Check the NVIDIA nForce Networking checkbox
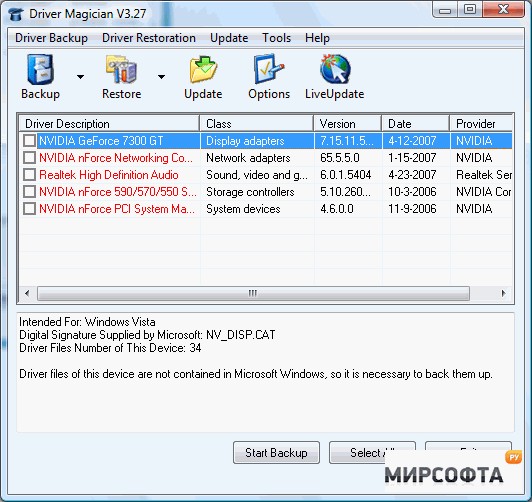The image size is (532, 502). 30,157
